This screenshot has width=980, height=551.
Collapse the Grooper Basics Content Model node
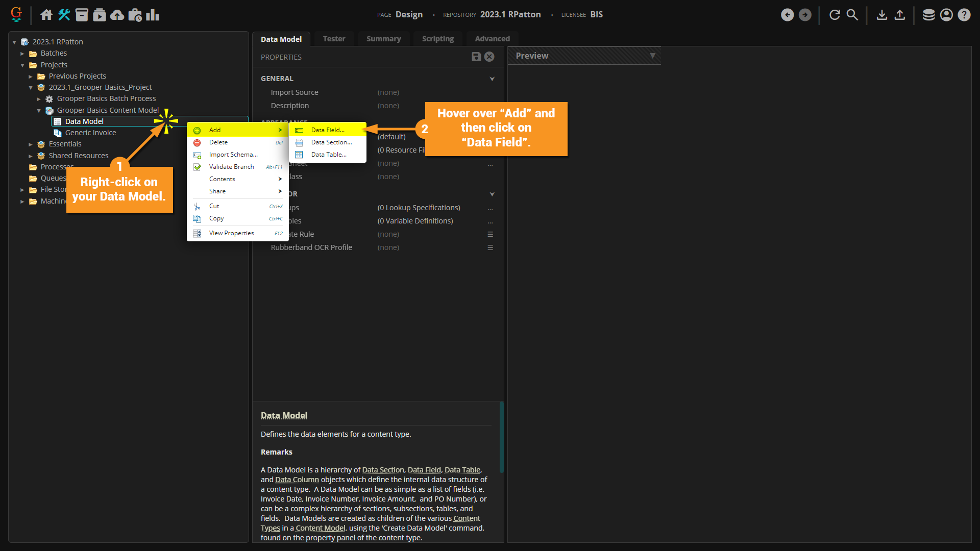click(39, 111)
